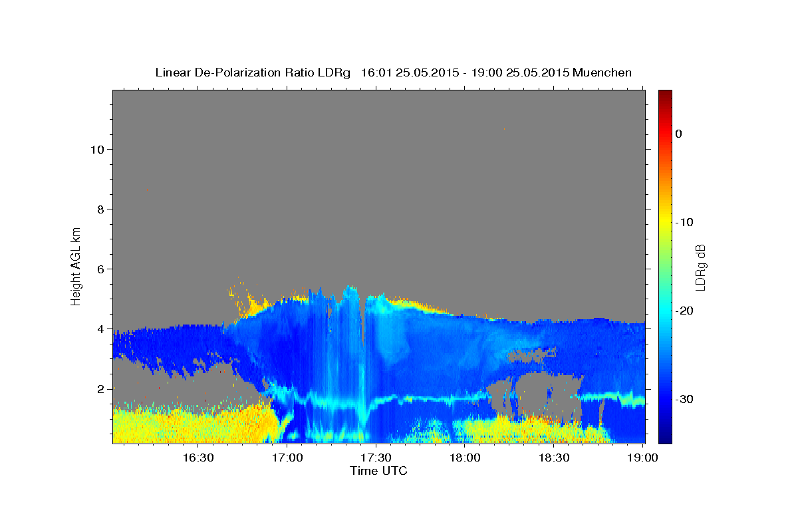Select the '19:00' time axis label
Screen dimensions: 798x532
(642, 458)
